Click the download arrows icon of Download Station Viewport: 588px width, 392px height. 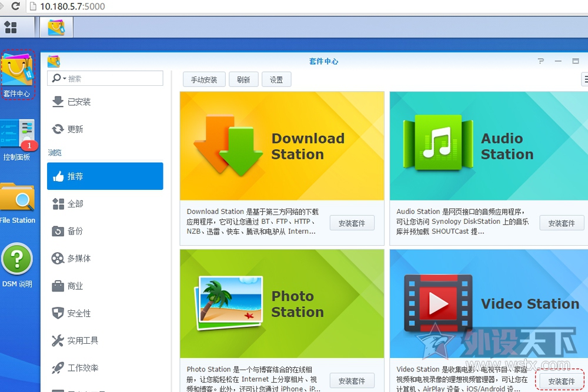coord(228,146)
